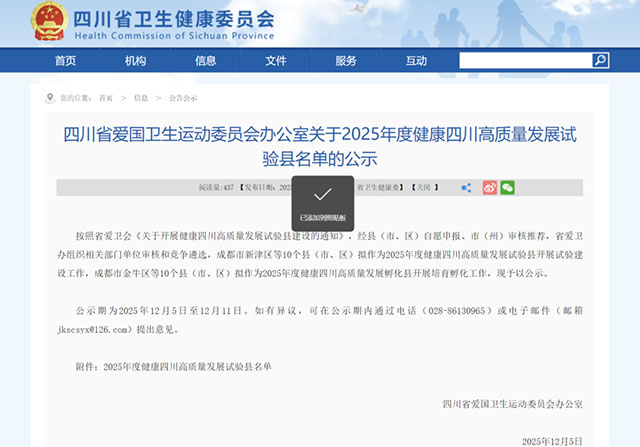Focus the site search input box
The width and height of the screenshot is (640, 447).
524,61
